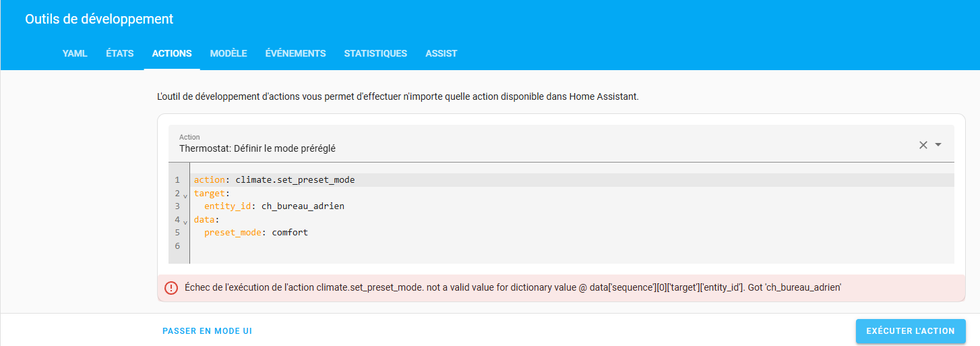The height and width of the screenshot is (346, 980).
Task: Click the error message about entity_id
Action: (512, 288)
